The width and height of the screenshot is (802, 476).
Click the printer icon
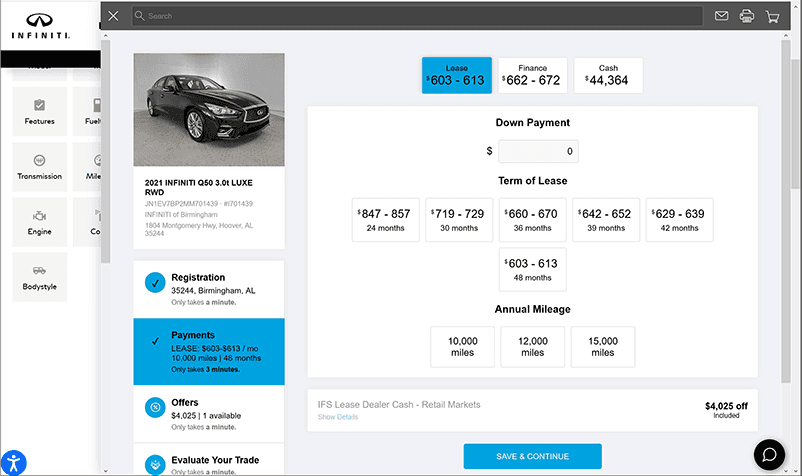(747, 16)
